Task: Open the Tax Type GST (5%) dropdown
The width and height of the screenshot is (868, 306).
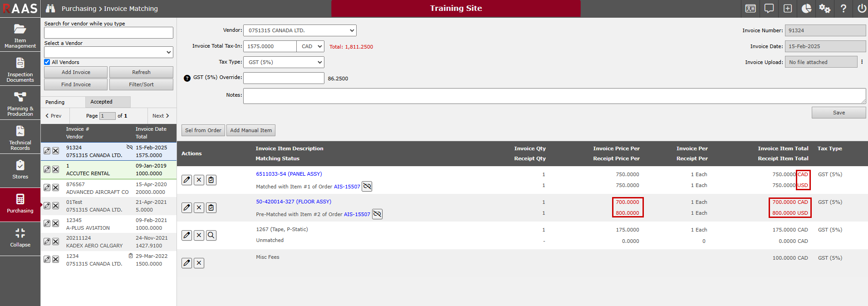Action: tap(284, 62)
